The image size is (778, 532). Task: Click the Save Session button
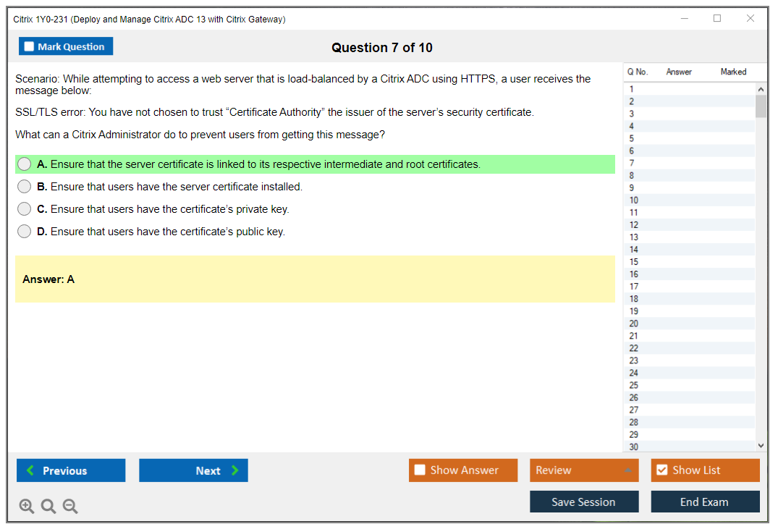583,502
